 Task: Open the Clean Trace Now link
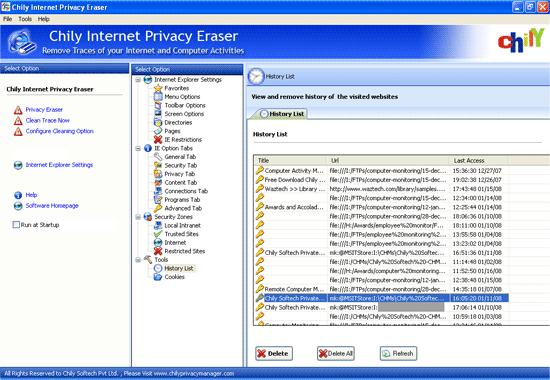tap(48, 120)
